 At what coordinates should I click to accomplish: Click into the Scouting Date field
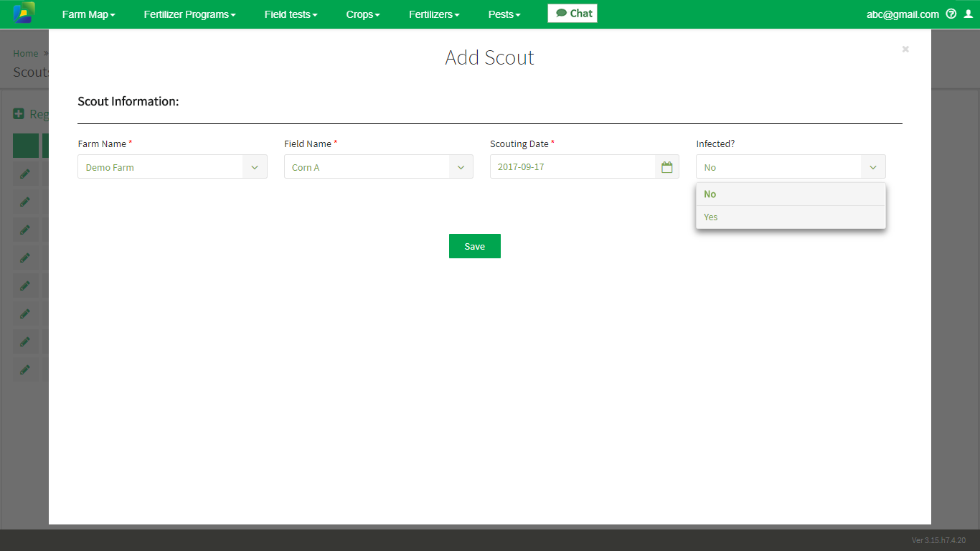click(x=573, y=167)
